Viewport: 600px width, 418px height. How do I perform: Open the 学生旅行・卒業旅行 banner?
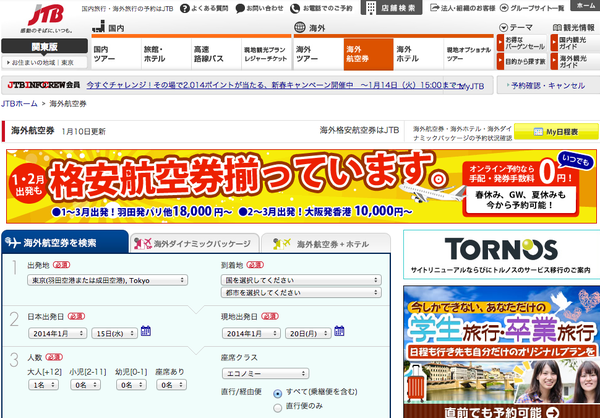pyautogui.click(x=502, y=352)
